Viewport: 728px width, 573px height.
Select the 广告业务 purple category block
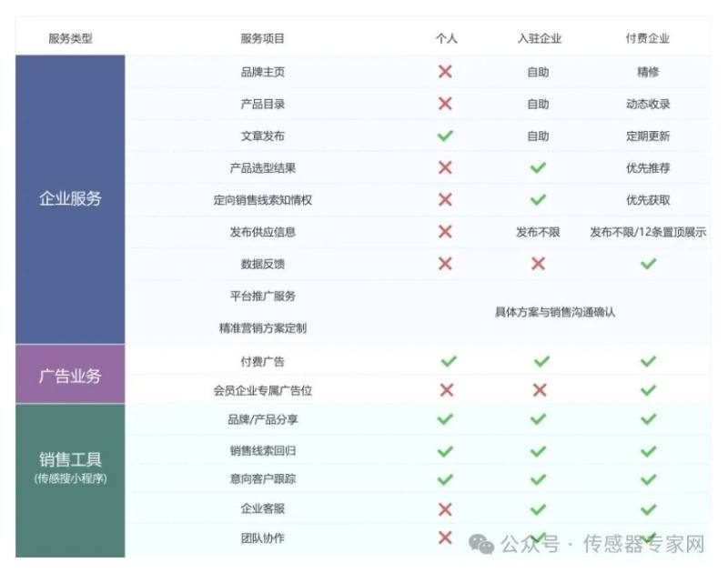(x=70, y=374)
